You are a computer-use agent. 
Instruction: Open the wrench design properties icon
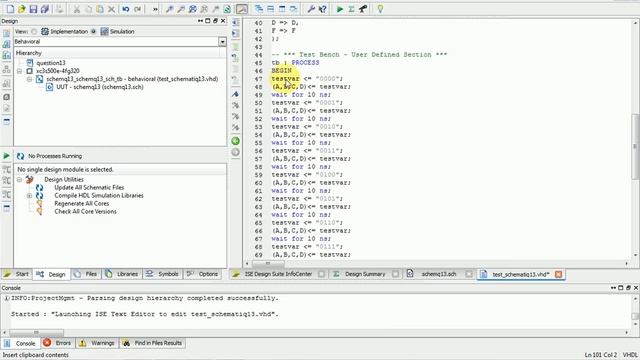coord(311,9)
